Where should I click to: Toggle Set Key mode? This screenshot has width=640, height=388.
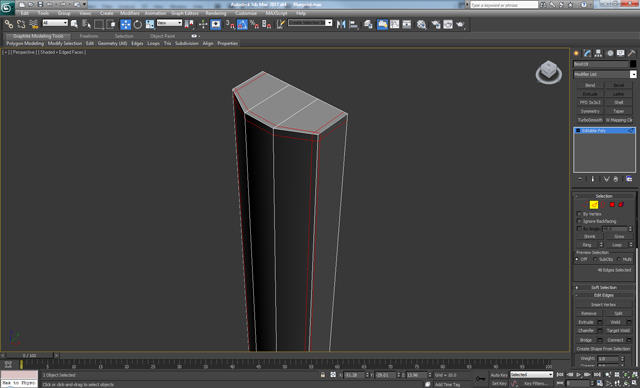499,384
